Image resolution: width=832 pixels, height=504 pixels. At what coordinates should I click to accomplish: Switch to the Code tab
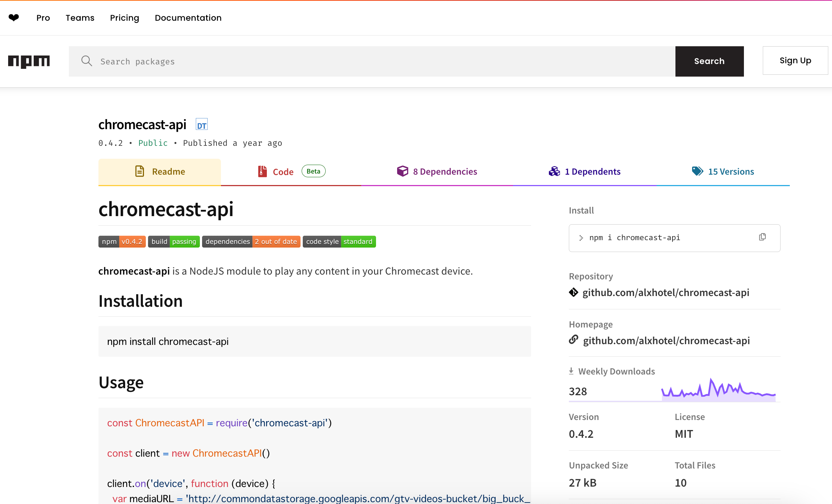(x=291, y=172)
